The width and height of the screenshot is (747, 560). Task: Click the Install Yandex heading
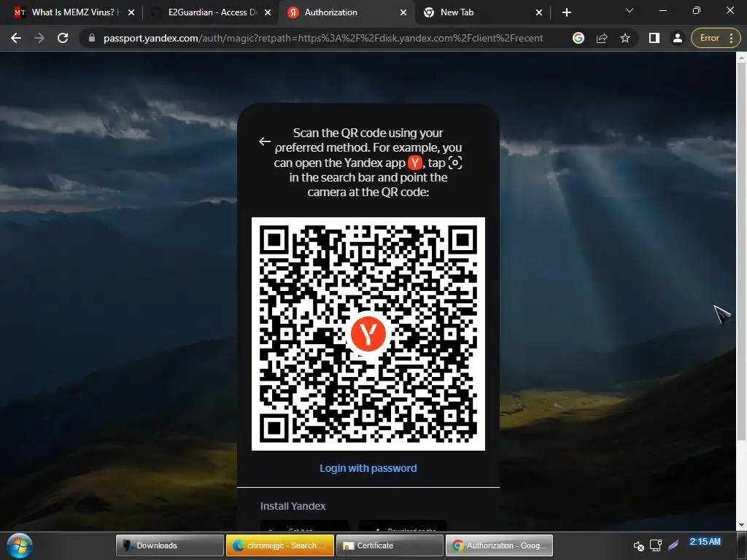pos(293,506)
